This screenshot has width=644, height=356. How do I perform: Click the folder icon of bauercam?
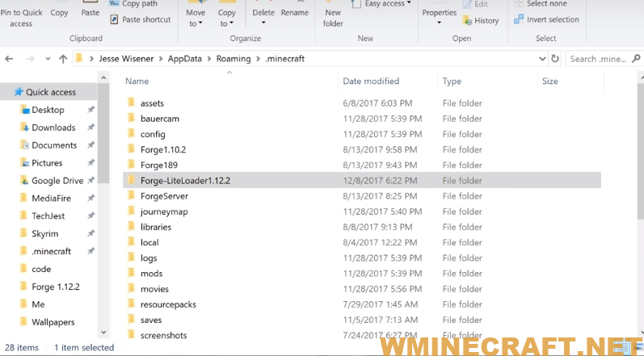click(131, 118)
